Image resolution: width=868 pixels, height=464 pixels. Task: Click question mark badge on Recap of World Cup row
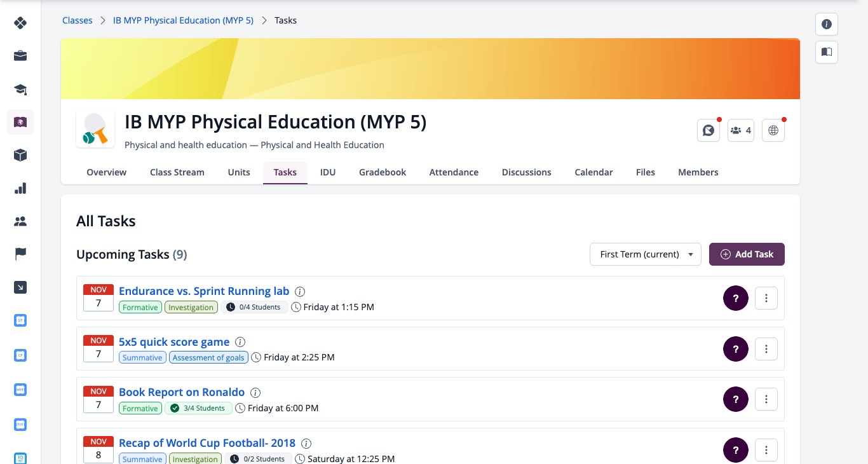click(736, 450)
